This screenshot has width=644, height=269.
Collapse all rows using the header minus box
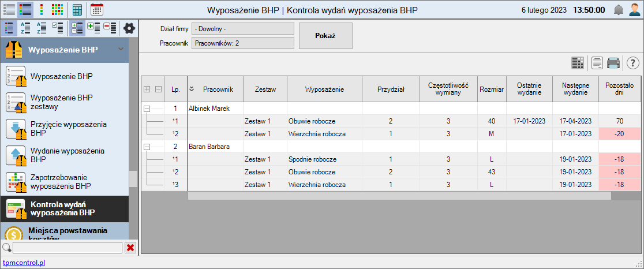tap(158, 89)
